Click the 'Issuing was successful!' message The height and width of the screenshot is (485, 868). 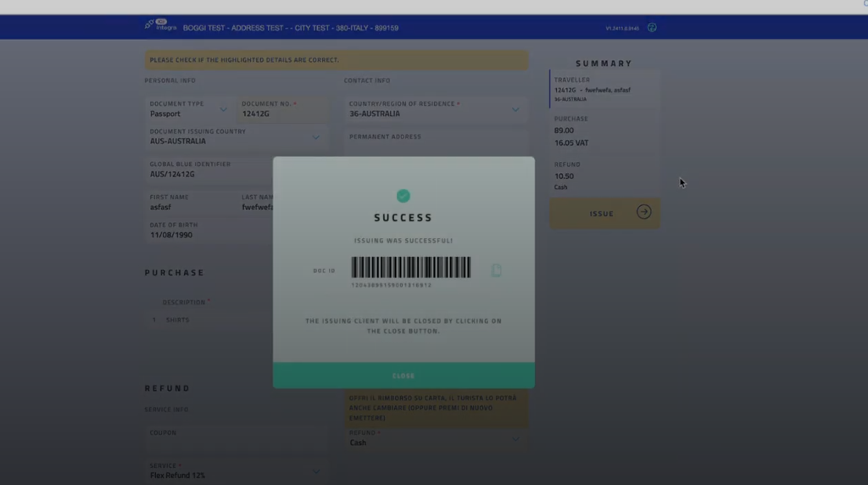pyautogui.click(x=403, y=241)
